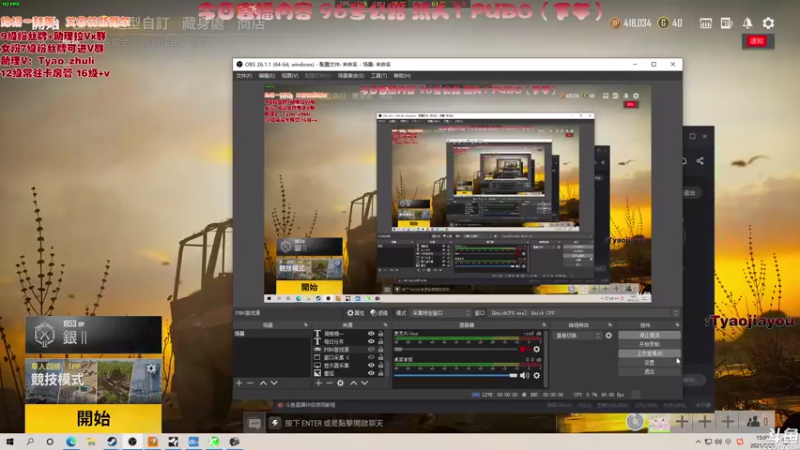Viewport: 800px width, 450px height.
Task: Click the friends list icon at bottom right
Action: pos(753,421)
